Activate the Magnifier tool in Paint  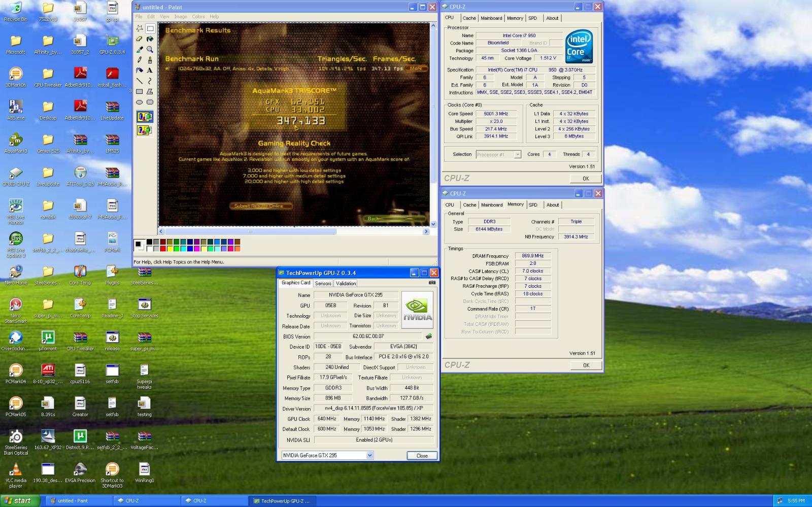[150, 49]
